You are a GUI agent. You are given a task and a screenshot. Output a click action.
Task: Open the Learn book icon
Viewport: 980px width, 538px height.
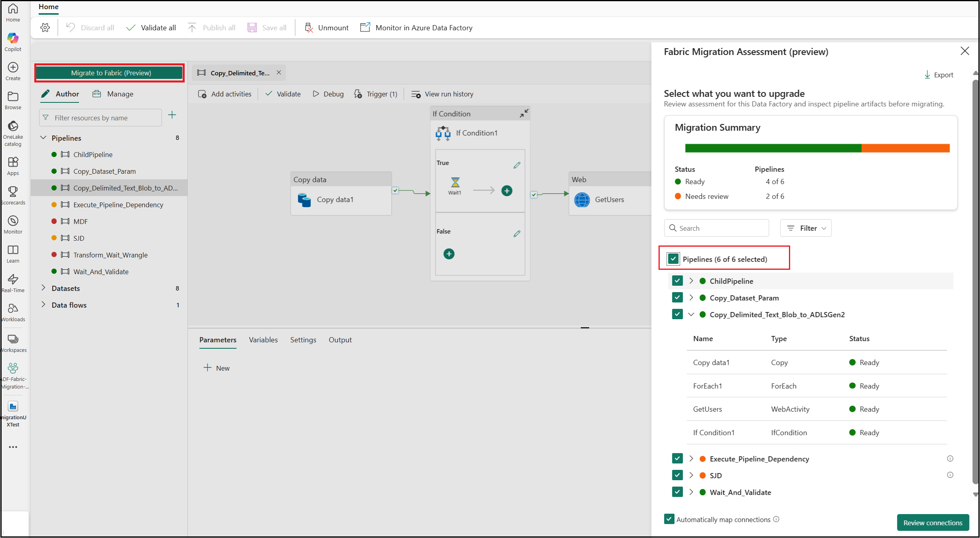click(x=13, y=250)
